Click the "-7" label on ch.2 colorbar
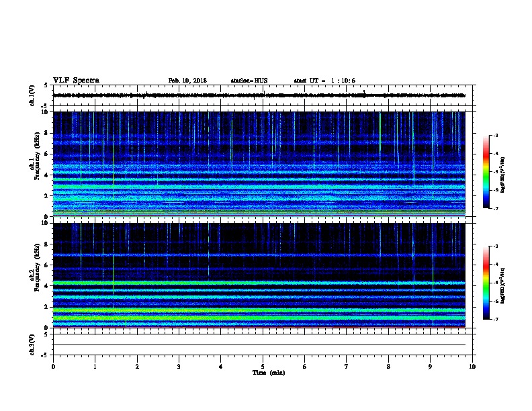The height and width of the screenshot is (411, 532). click(x=495, y=319)
